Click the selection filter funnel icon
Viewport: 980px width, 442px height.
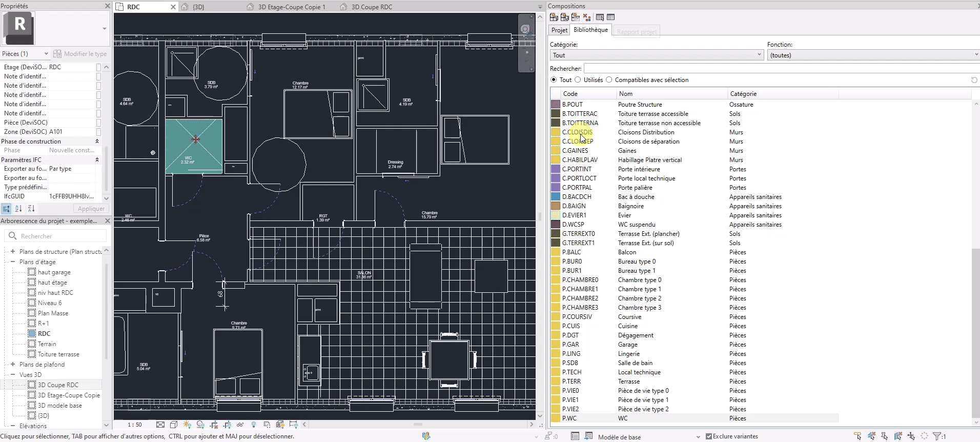pyautogui.click(x=936, y=436)
